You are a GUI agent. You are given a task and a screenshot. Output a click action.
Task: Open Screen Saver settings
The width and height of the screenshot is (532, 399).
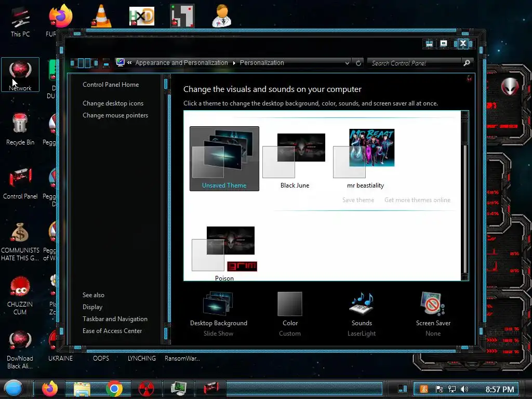[x=433, y=314]
